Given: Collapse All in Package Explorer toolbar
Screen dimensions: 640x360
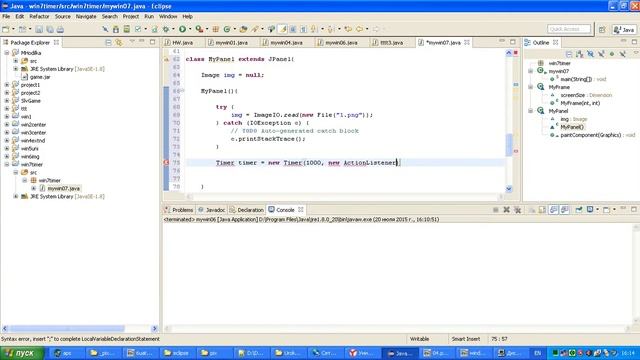Looking at the screenshot, I should 108,42.
